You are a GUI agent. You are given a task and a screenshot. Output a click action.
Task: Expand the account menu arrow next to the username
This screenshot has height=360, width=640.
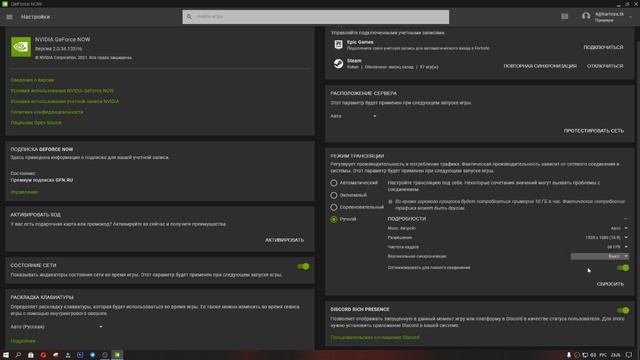[631, 17]
